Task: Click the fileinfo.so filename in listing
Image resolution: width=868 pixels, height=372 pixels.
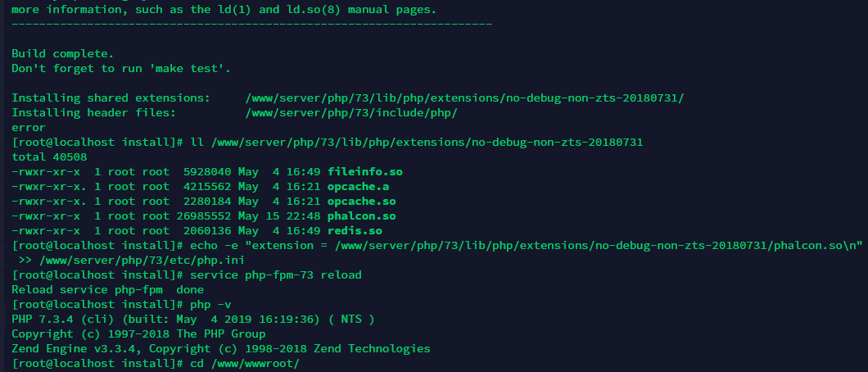Action: [365, 171]
